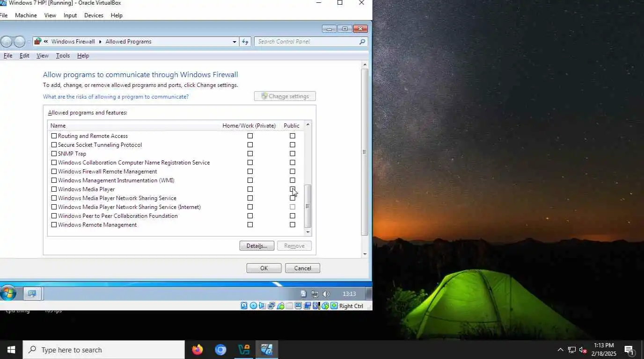Click VirtualBox mouse integration icon
The image size is (644, 359).
(x=325, y=306)
